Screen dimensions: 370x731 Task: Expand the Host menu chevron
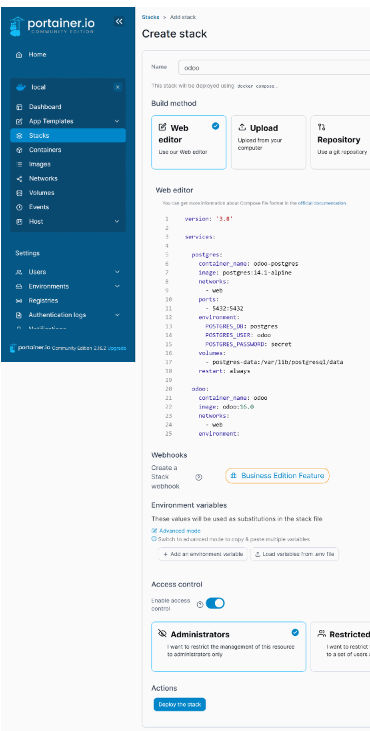[117, 221]
